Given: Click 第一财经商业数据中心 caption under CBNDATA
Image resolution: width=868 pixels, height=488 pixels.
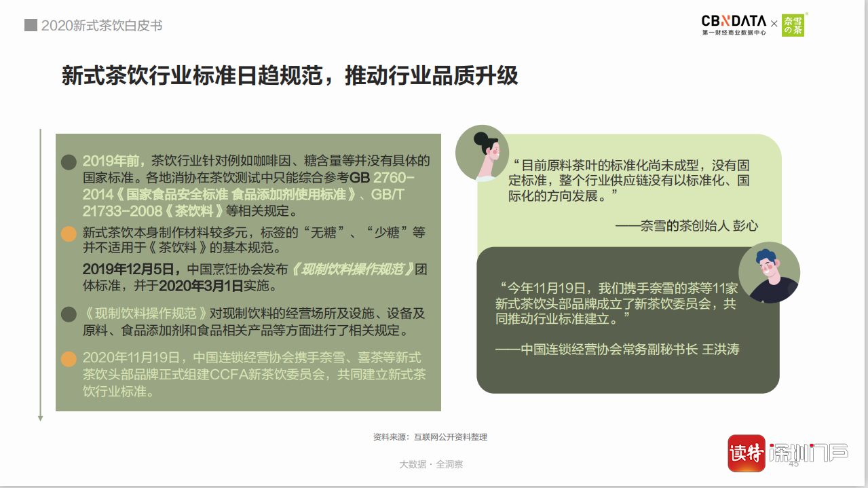Looking at the screenshot, I should click(x=734, y=33).
